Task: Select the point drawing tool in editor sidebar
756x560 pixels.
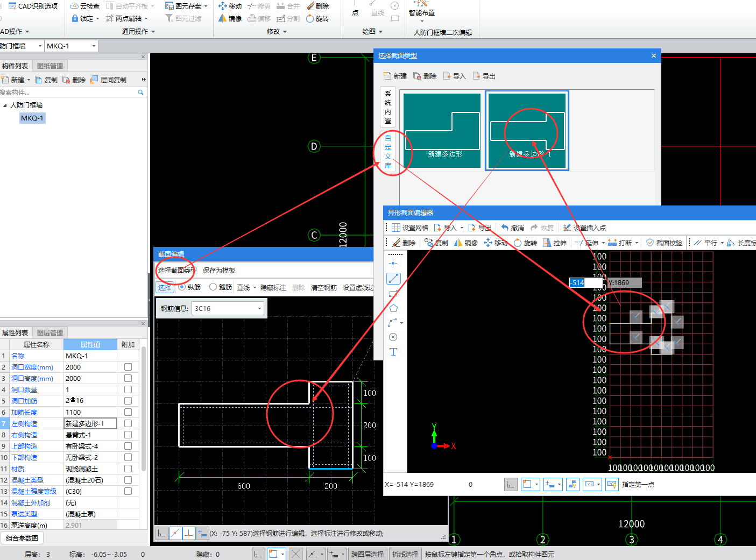Action: (393, 264)
